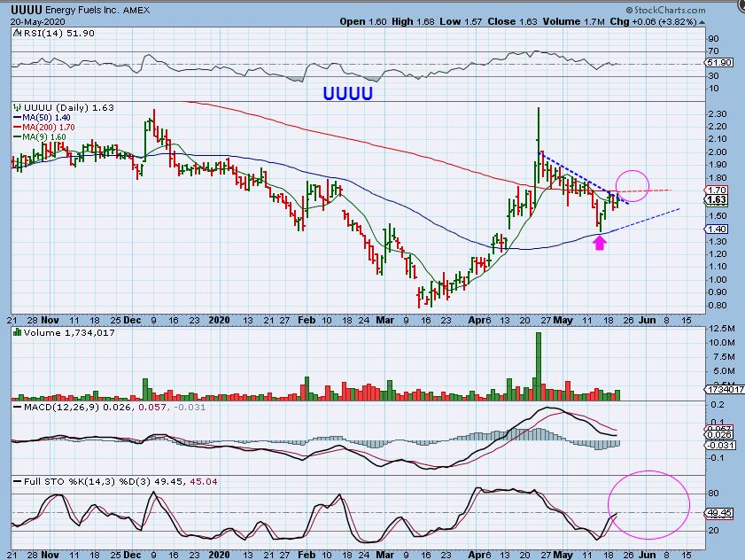This screenshot has width=745, height=560.
Task: Click the price-bar icon before UUUU (Daily)
Action: (x=18, y=107)
